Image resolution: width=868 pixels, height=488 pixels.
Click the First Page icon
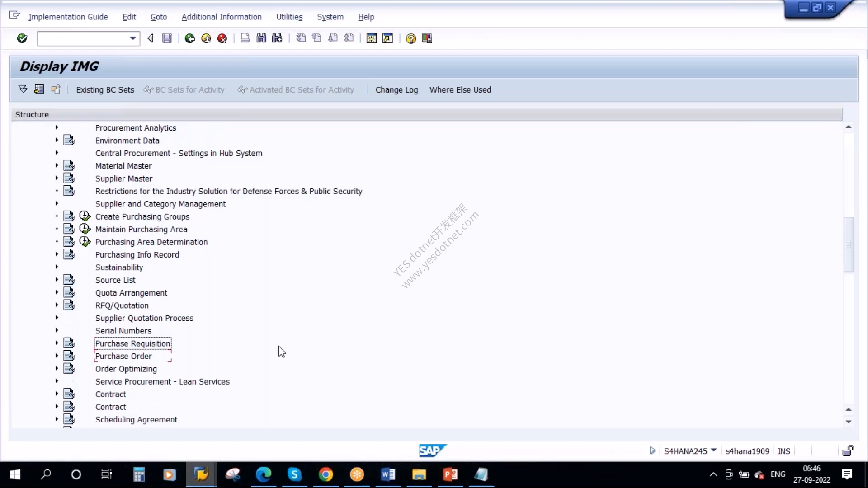coord(301,38)
